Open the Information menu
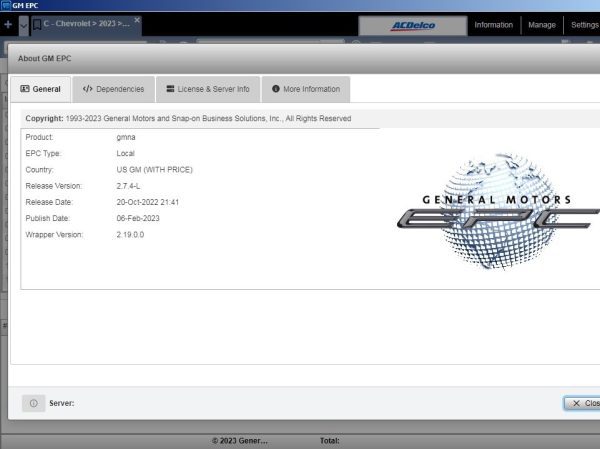 pyautogui.click(x=493, y=25)
